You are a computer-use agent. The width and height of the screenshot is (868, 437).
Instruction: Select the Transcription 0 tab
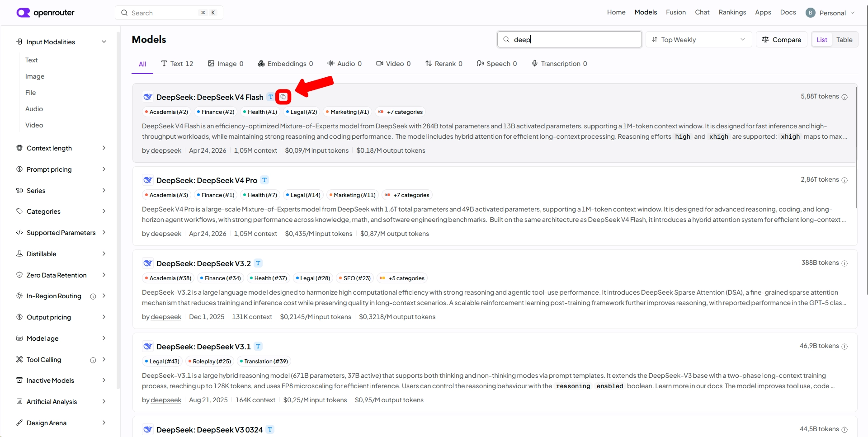(x=560, y=64)
